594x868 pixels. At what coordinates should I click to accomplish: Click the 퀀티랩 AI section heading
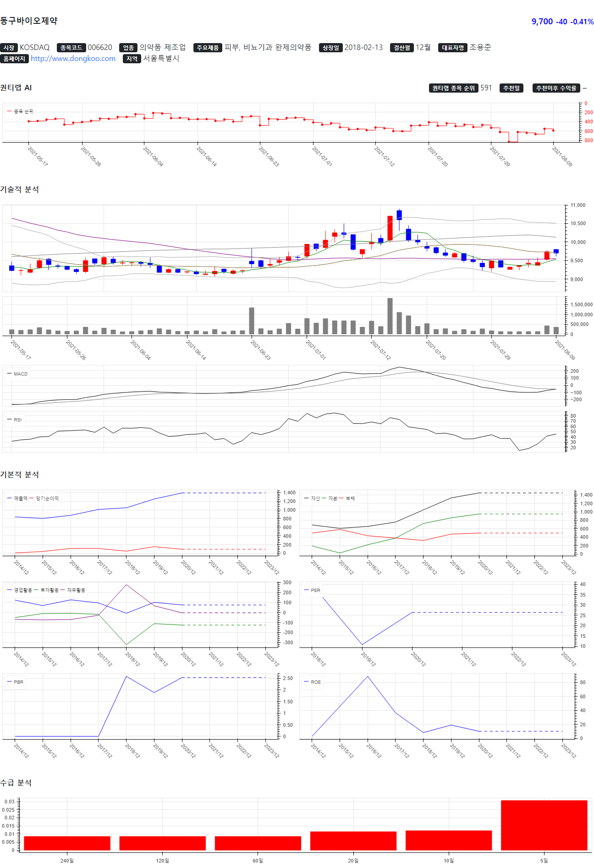coord(16,88)
